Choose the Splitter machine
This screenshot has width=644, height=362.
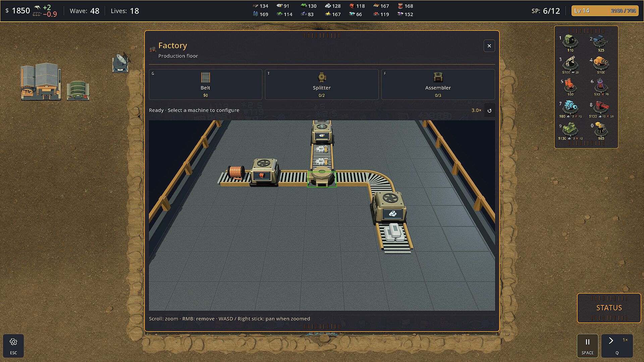(x=322, y=84)
